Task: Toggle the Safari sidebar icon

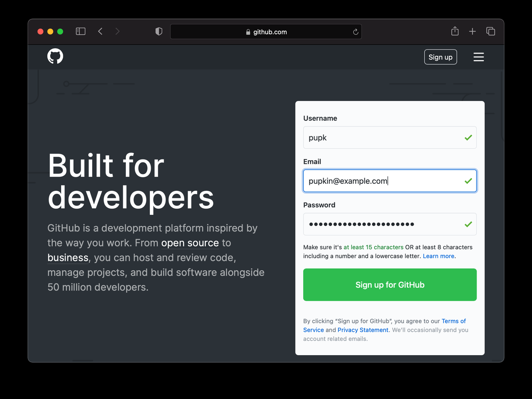Action: pyautogui.click(x=81, y=31)
